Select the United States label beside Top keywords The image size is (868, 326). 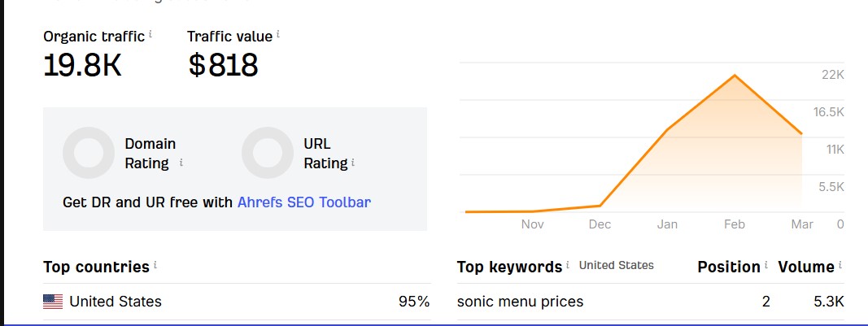pos(616,265)
